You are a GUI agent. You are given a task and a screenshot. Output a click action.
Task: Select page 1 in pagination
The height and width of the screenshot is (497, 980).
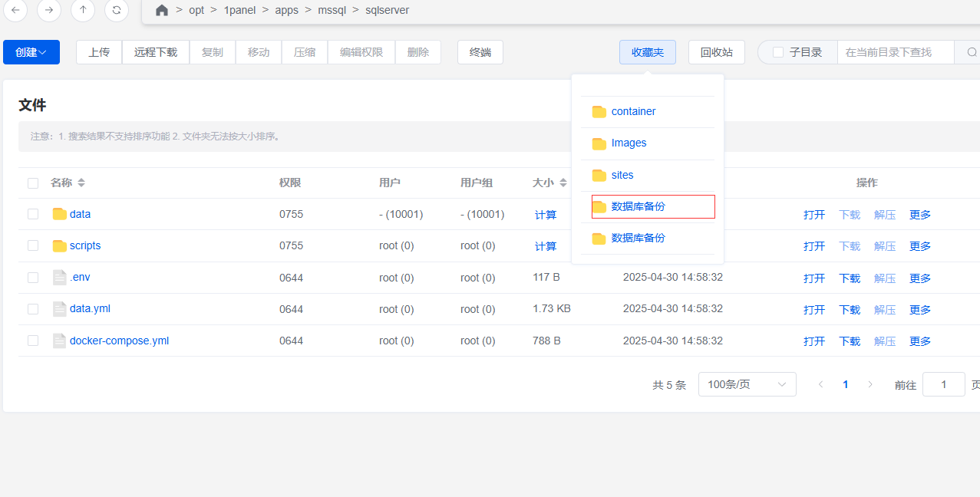point(845,384)
